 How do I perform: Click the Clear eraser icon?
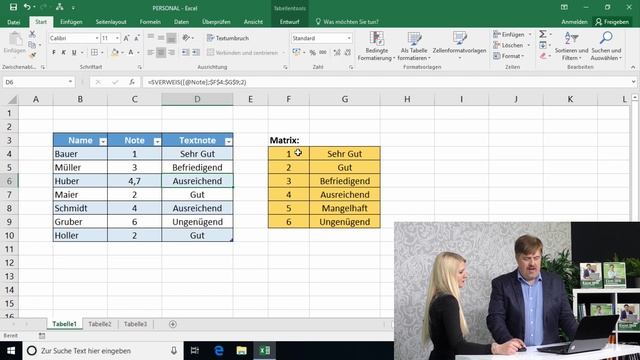[x=543, y=56]
